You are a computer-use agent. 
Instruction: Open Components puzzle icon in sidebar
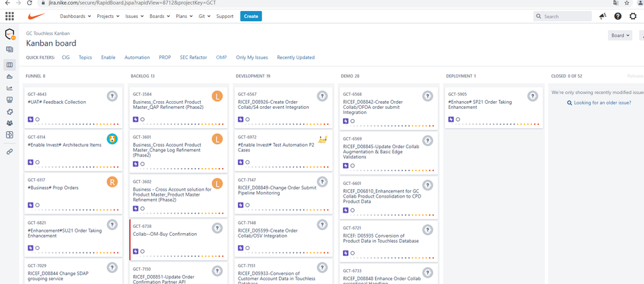coord(10,111)
